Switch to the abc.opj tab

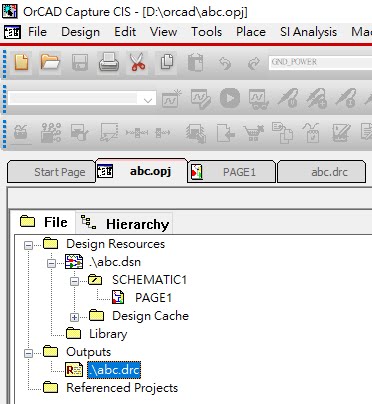pos(142,171)
